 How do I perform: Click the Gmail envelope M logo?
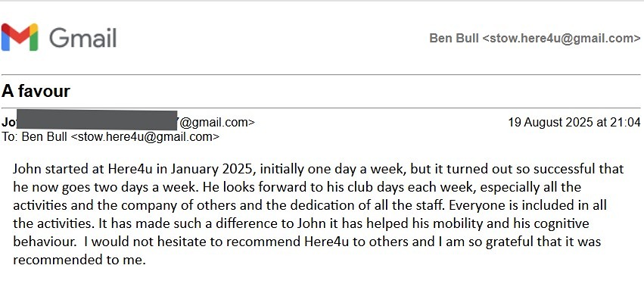[20, 37]
